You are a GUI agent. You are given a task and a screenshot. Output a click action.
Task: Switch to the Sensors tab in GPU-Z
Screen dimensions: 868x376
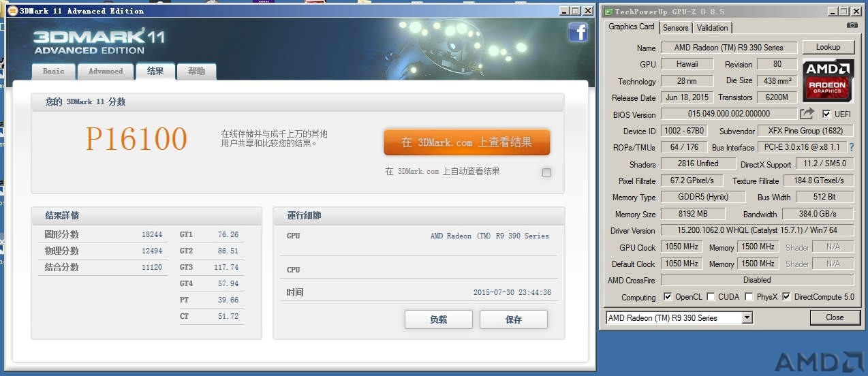(x=676, y=28)
